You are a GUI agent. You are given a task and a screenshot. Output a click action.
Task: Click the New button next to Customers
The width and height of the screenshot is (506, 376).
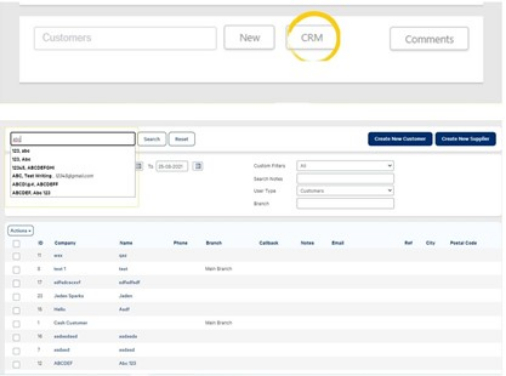coord(249,38)
